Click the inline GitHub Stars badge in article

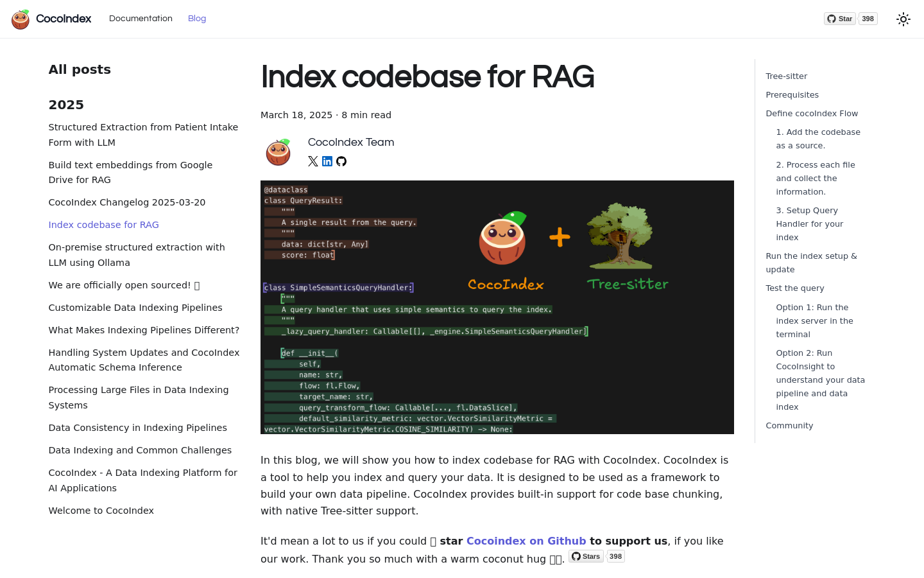pyautogui.click(x=586, y=556)
